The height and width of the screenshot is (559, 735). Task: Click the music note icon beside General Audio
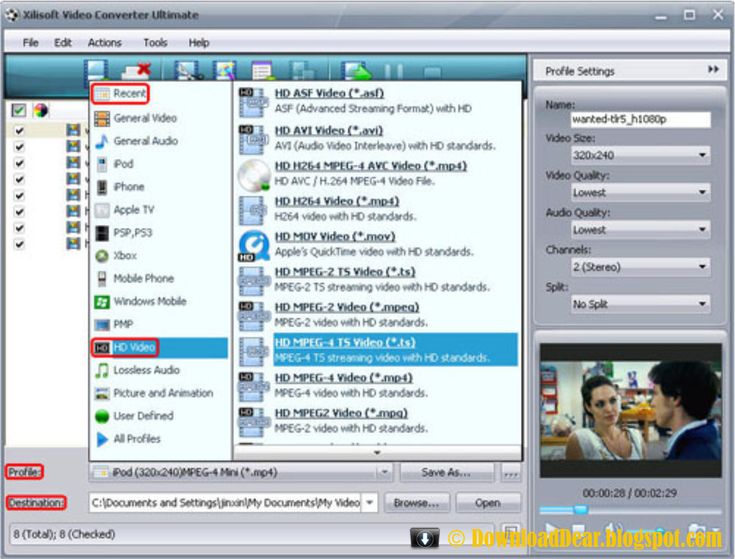102,141
